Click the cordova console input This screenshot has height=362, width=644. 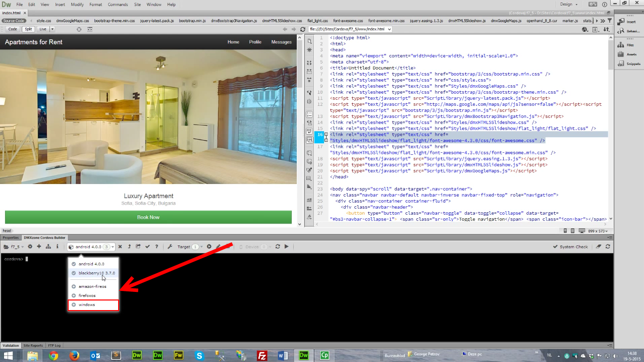[27, 259]
